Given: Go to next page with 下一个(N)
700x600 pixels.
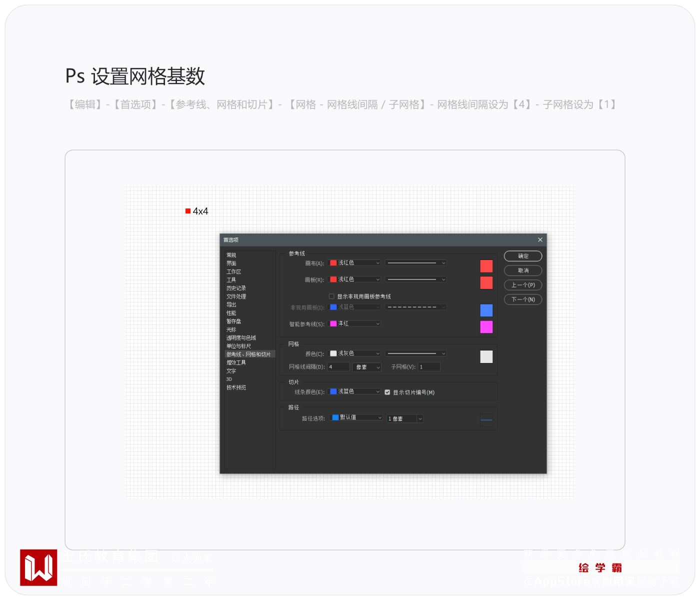Looking at the screenshot, I should [523, 299].
